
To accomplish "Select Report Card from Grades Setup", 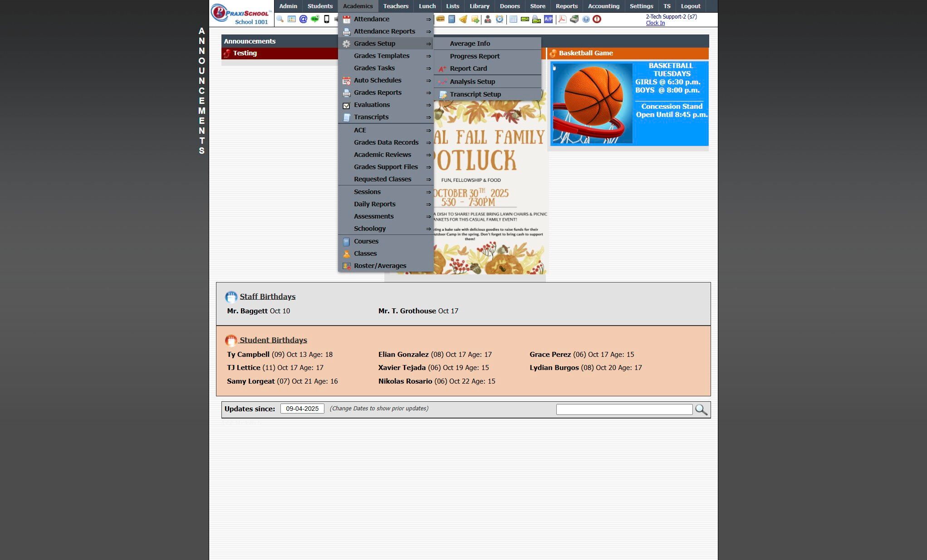I will (x=468, y=68).
